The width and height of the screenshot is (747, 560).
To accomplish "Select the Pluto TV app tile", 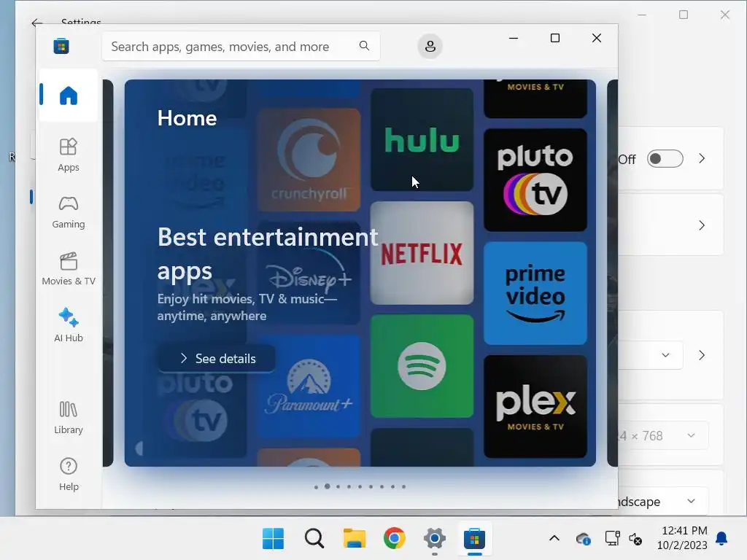I will coord(535,180).
